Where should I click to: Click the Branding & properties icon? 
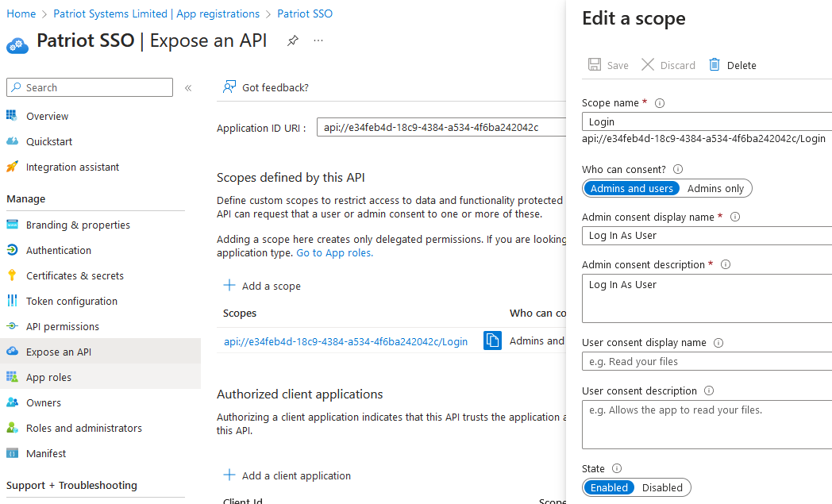click(12, 225)
